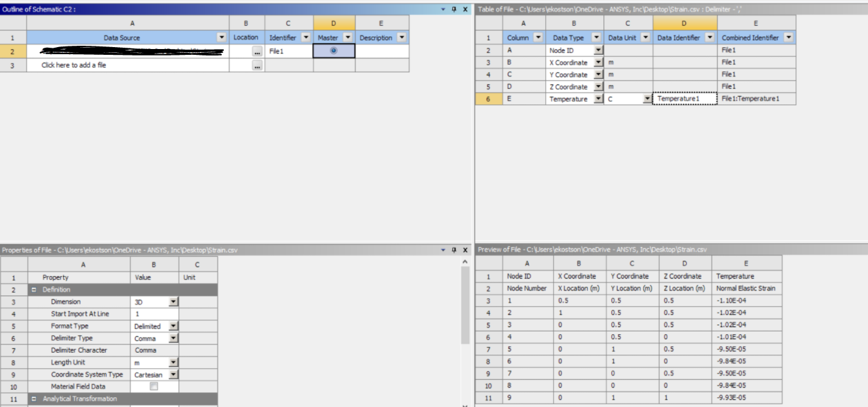The image size is (868, 407).
Task: Change the Y Coordinate data type dropdown
Action: coord(598,75)
